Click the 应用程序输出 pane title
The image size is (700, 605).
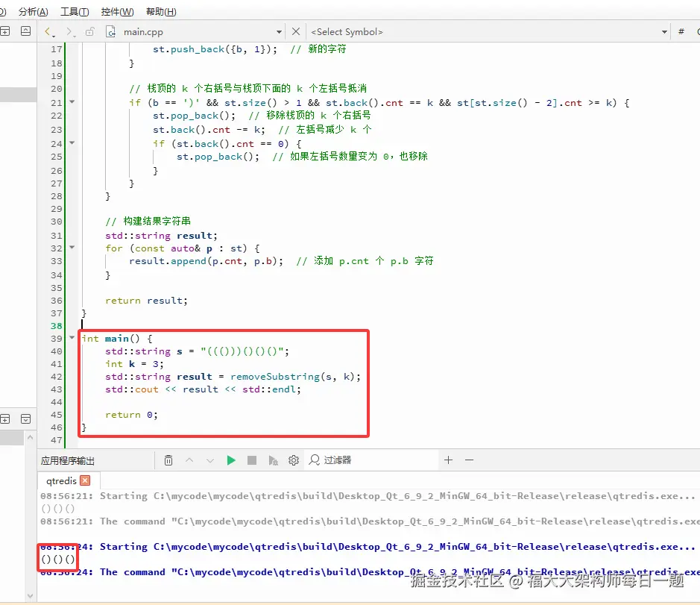tap(68, 461)
